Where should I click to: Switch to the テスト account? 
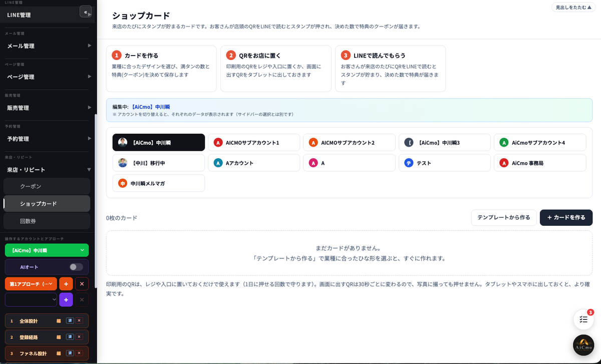[445, 163]
